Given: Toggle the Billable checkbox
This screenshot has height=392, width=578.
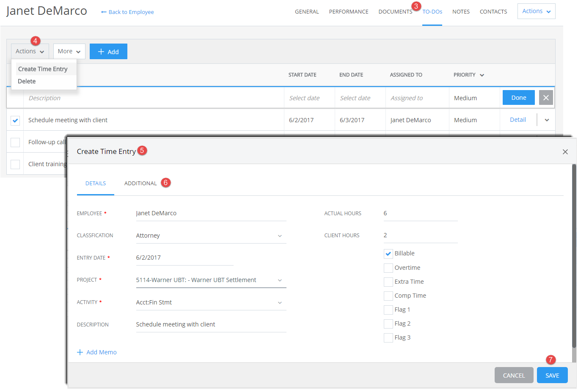Looking at the screenshot, I should click(388, 254).
